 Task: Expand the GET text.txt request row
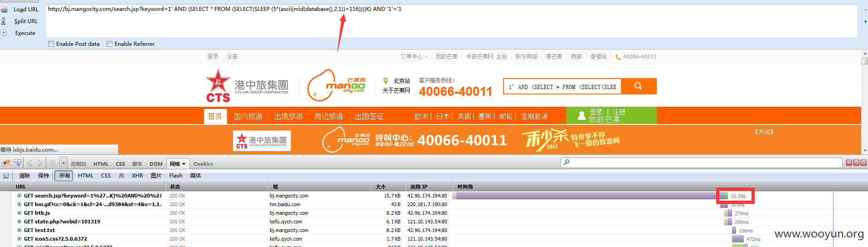[x=19, y=230]
